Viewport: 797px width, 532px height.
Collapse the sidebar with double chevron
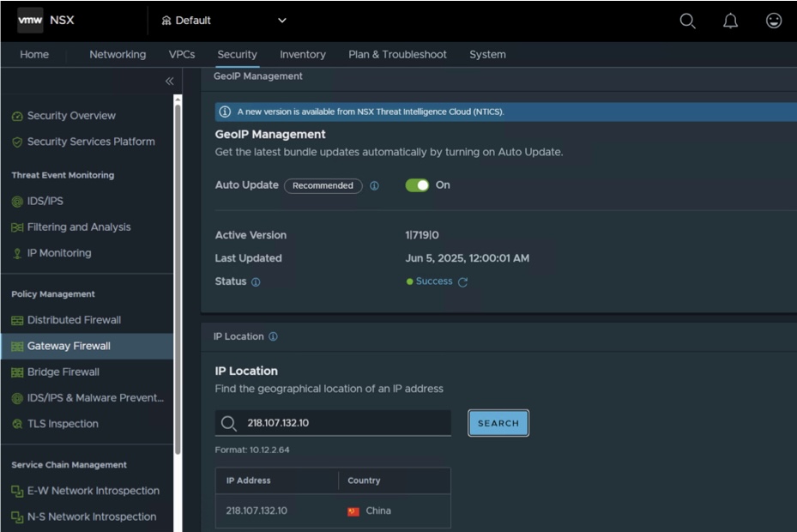coord(169,81)
